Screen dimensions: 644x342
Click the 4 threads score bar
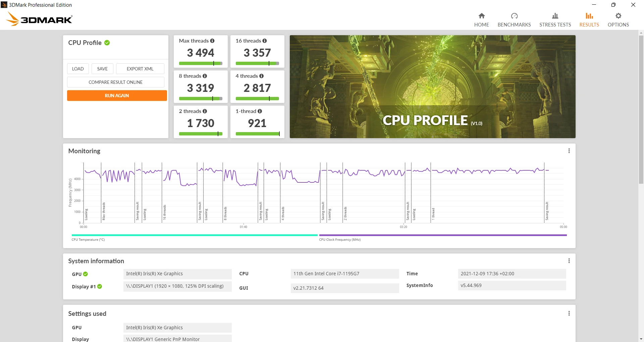(x=257, y=99)
